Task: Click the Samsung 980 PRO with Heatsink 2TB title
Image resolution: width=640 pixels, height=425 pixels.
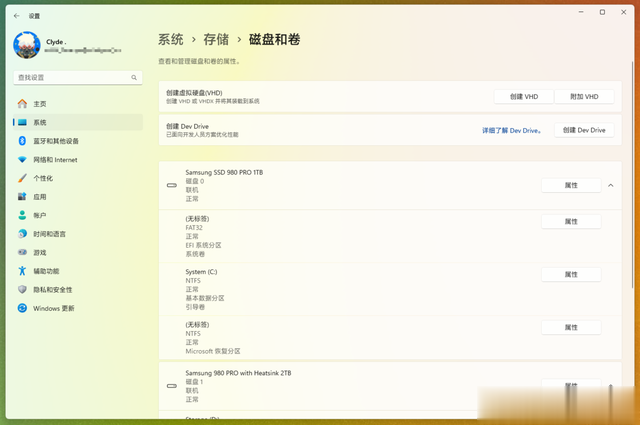Action: click(x=238, y=373)
